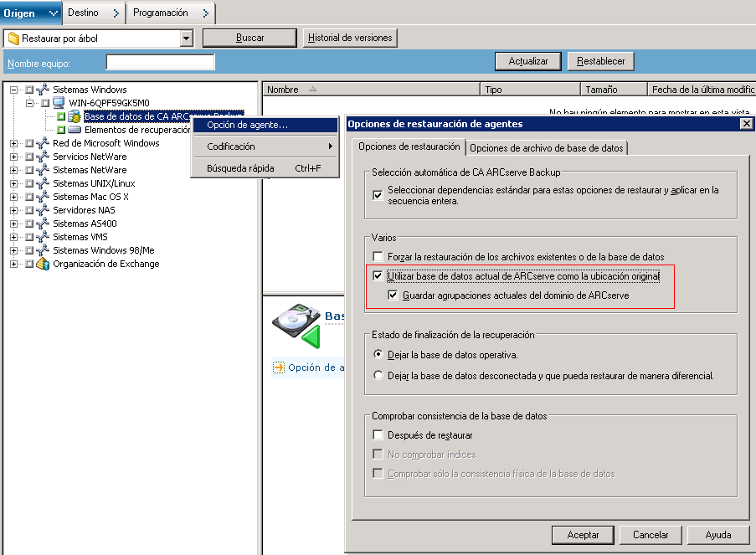Expand Servidores NAS node
756x555 pixels.
coord(14,210)
